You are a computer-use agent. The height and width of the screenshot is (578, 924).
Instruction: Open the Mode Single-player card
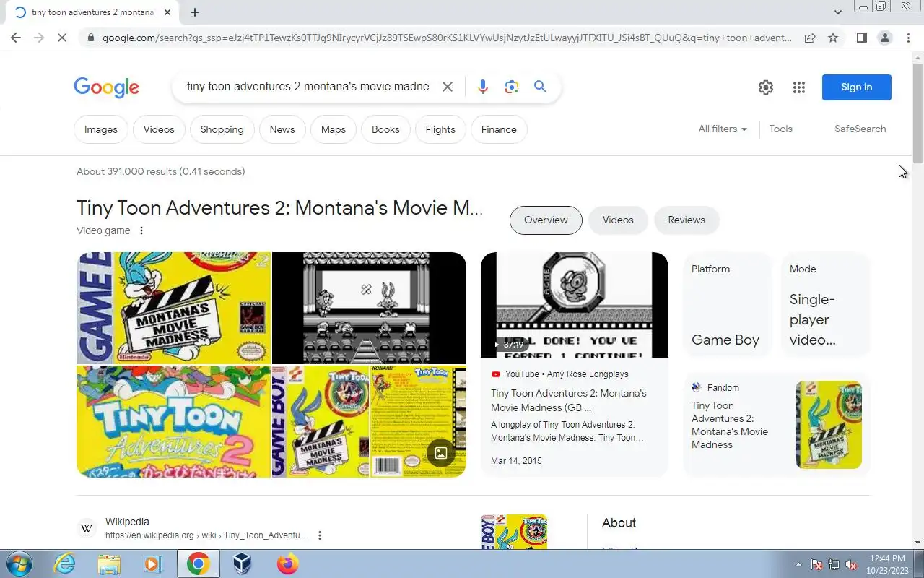pos(826,304)
